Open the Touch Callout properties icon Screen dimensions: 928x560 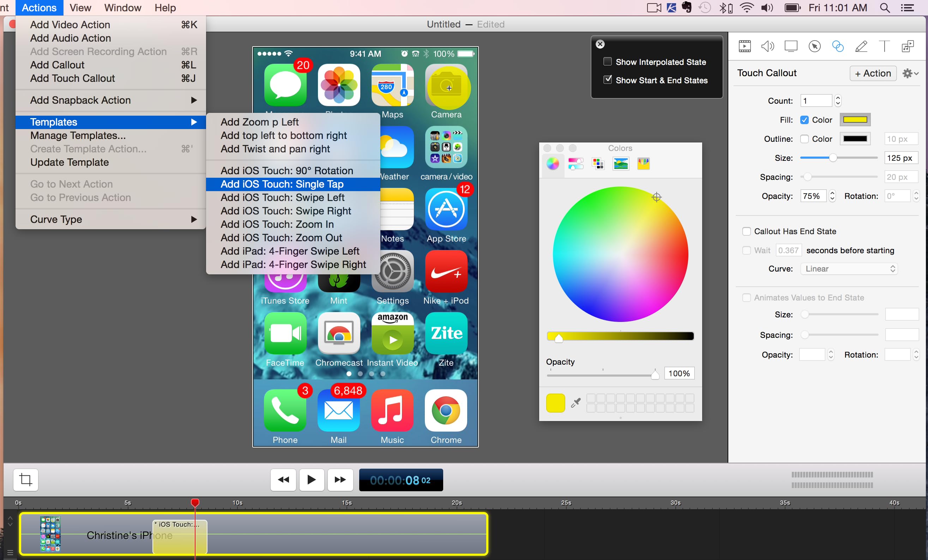click(838, 46)
